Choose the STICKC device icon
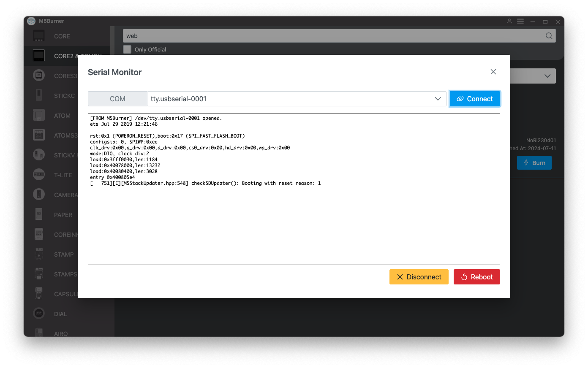Image resolution: width=588 pixels, height=368 pixels. (39, 95)
